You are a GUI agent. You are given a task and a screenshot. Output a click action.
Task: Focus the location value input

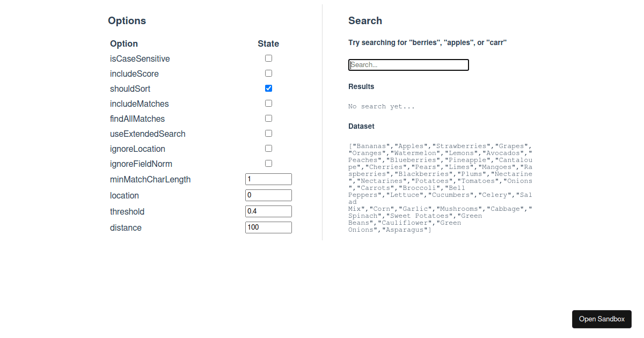[x=268, y=195]
